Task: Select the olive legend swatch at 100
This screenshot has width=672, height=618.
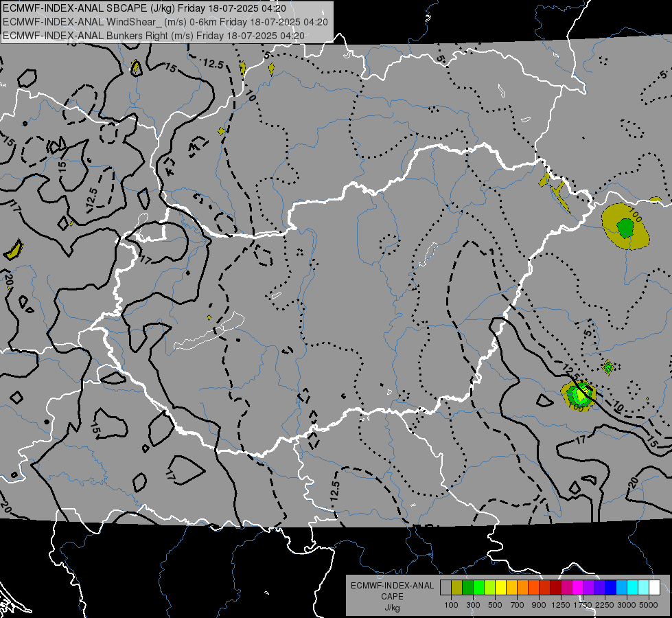Action: tap(456, 588)
